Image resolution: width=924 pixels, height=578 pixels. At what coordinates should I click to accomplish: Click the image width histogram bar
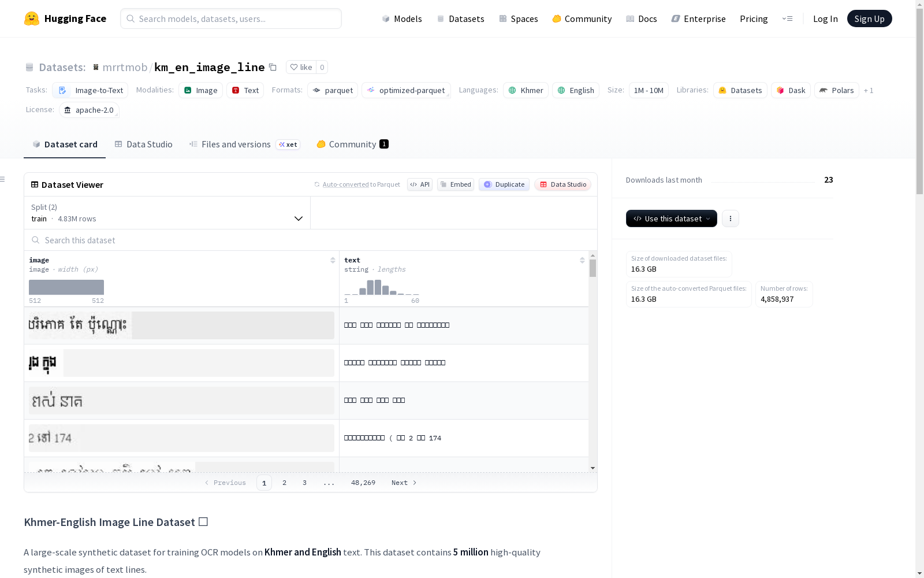coord(66,287)
